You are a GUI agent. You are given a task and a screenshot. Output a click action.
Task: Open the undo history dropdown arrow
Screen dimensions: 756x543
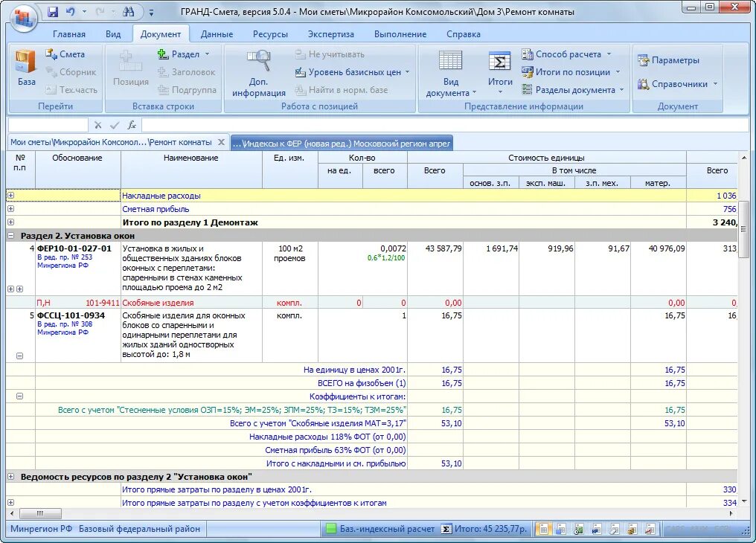[84, 12]
